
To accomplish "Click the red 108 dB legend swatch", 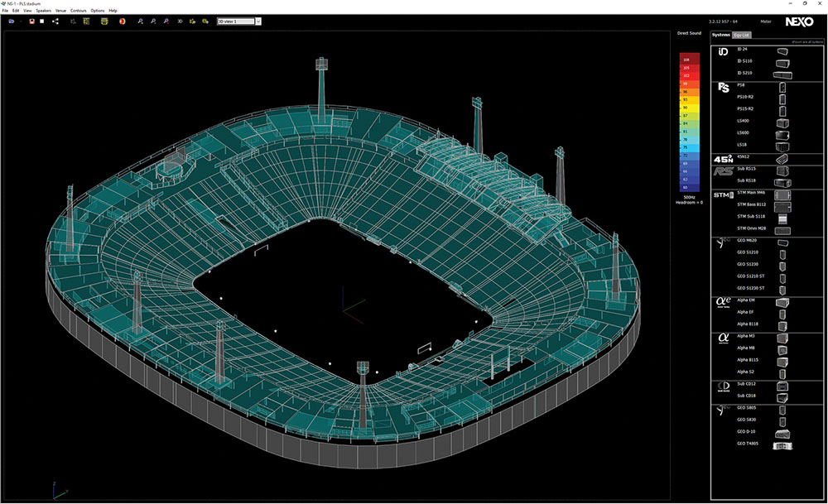I will tap(689, 60).
